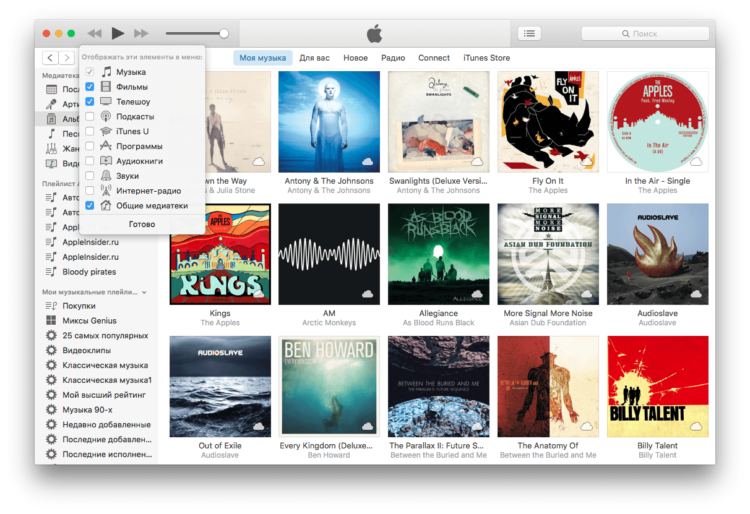The image size is (750, 514).
Task: Select Видеоклипы smart playlist
Action: pos(87,350)
